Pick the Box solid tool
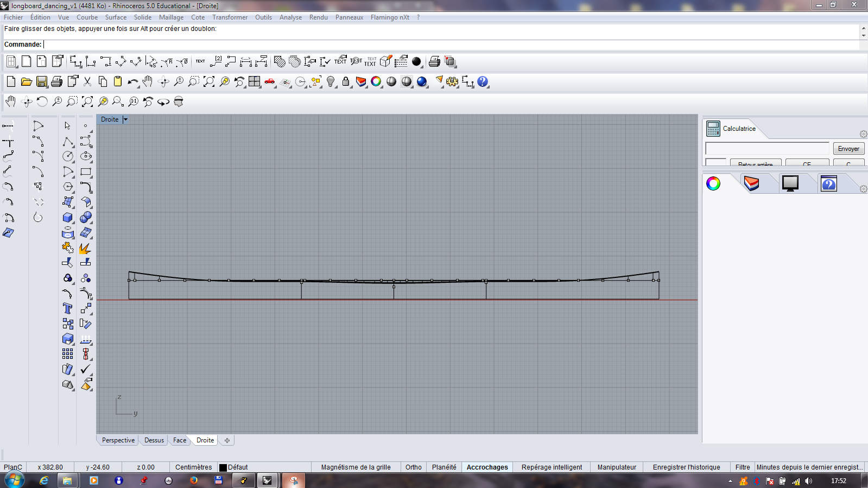Image resolution: width=868 pixels, height=488 pixels. (x=67, y=217)
